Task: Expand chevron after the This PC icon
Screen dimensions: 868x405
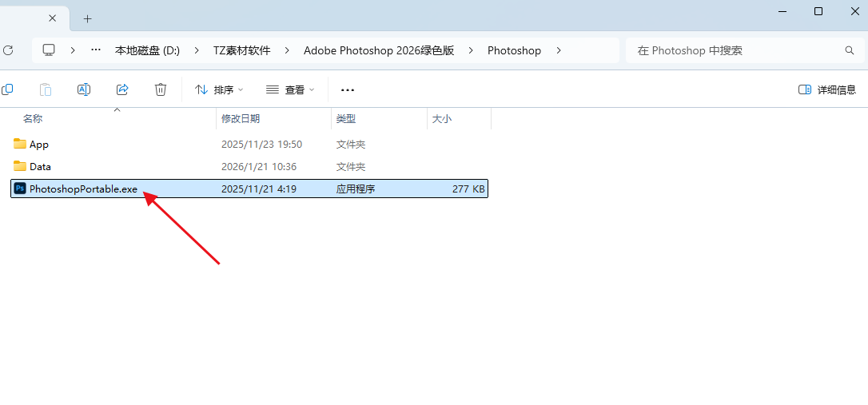Action: [x=73, y=50]
